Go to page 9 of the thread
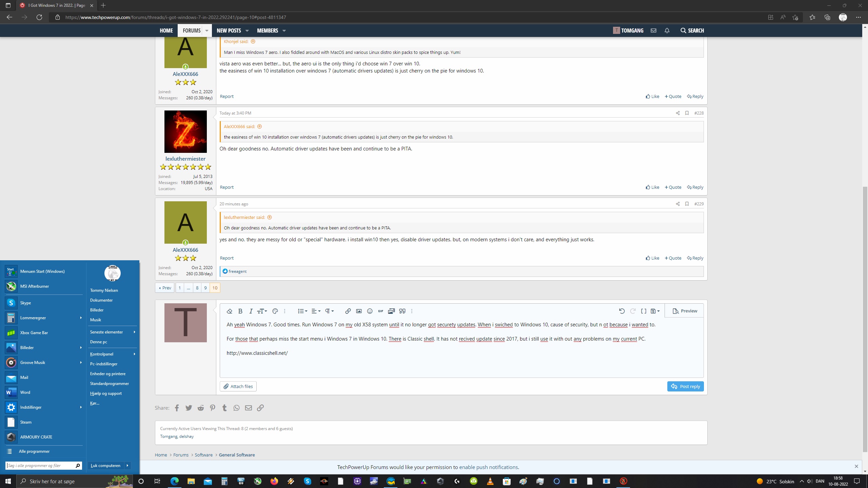 click(x=205, y=288)
